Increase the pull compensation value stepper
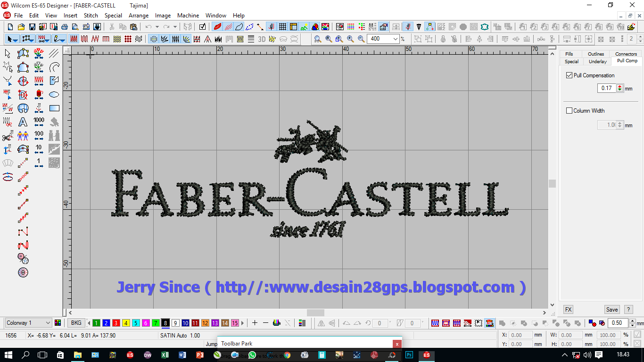Image resolution: width=644 pixels, height=362 pixels. (x=619, y=86)
